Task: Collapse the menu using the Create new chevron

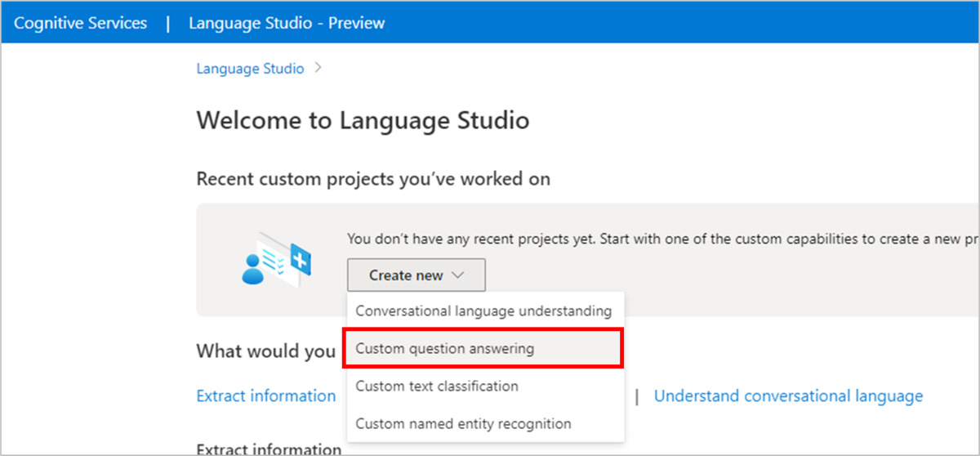Action: (458, 275)
